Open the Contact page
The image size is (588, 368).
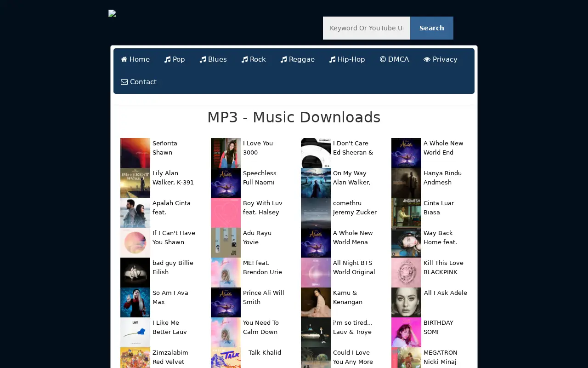[x=139, y=82]
